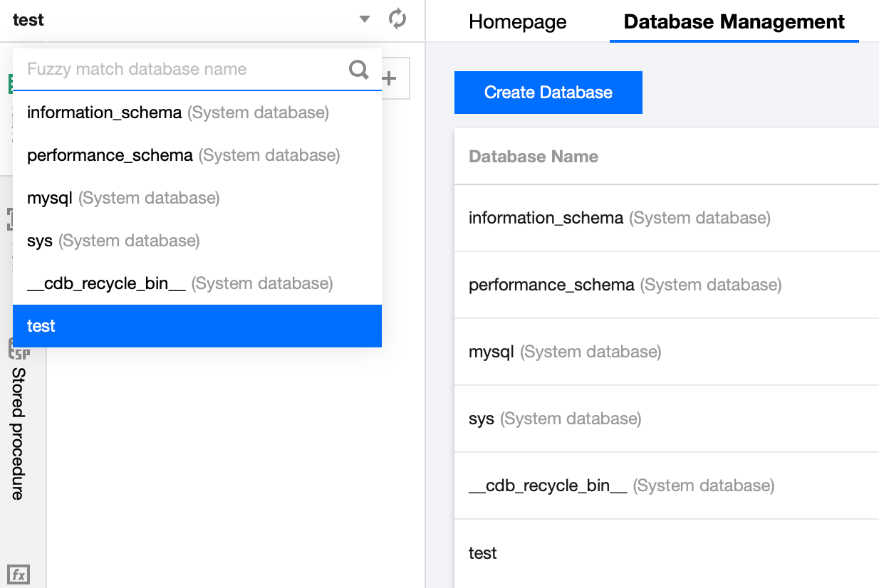Select sys in the dropdown list
The height and width of the screenshot is (588, 879).
coord(40,241)
